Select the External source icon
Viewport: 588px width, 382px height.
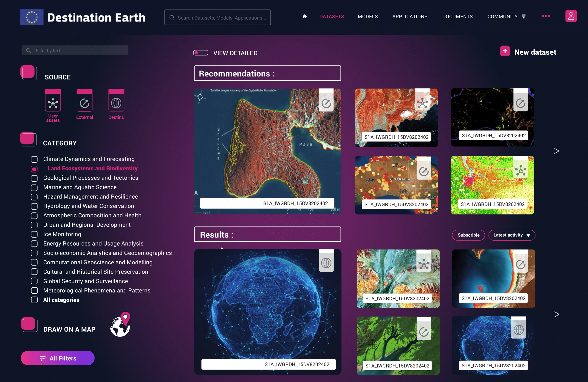click(x=84, y=102)
